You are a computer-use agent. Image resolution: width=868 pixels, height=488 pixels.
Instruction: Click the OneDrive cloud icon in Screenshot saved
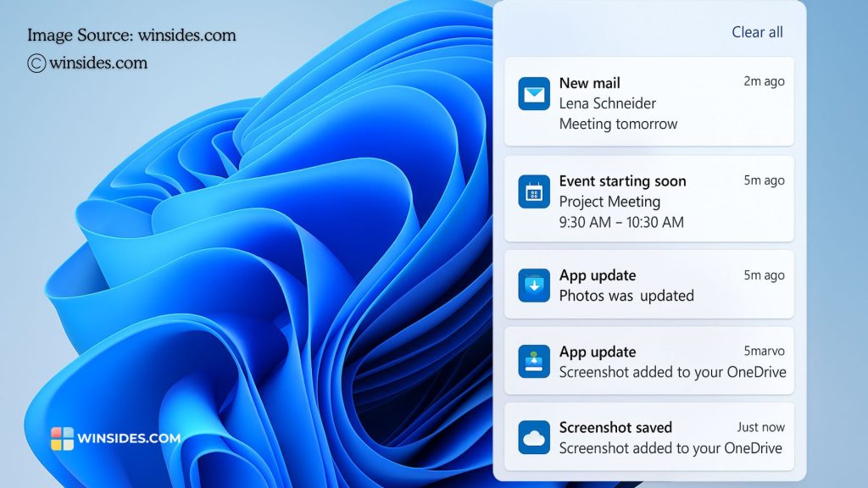click(533, 437)
